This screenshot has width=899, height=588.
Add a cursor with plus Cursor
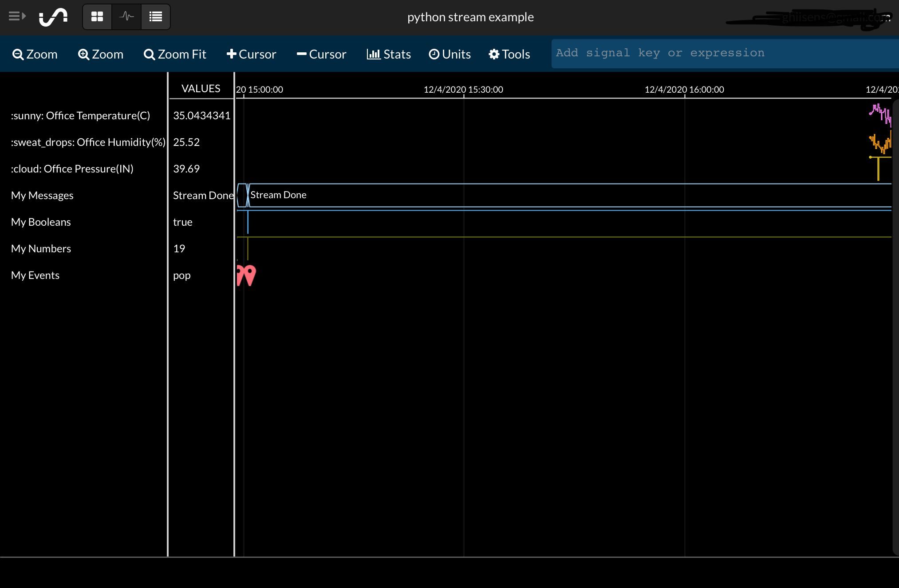(251, 54)
